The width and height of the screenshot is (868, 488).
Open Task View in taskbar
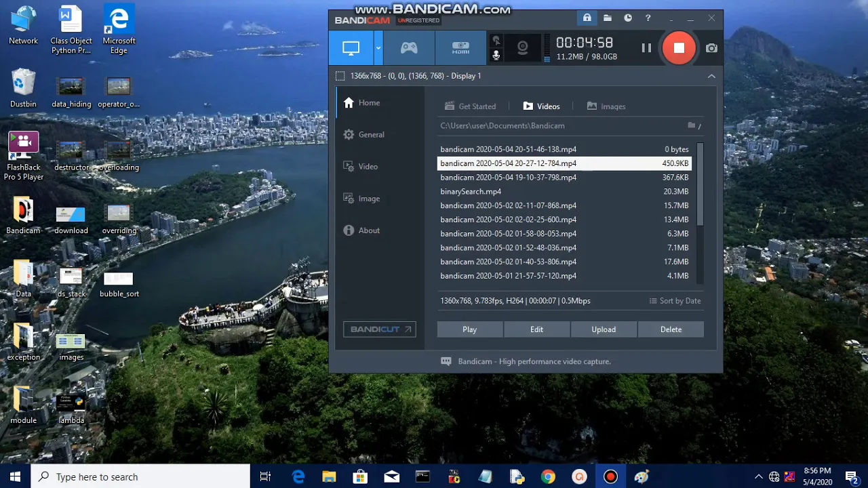coord(265,477)
